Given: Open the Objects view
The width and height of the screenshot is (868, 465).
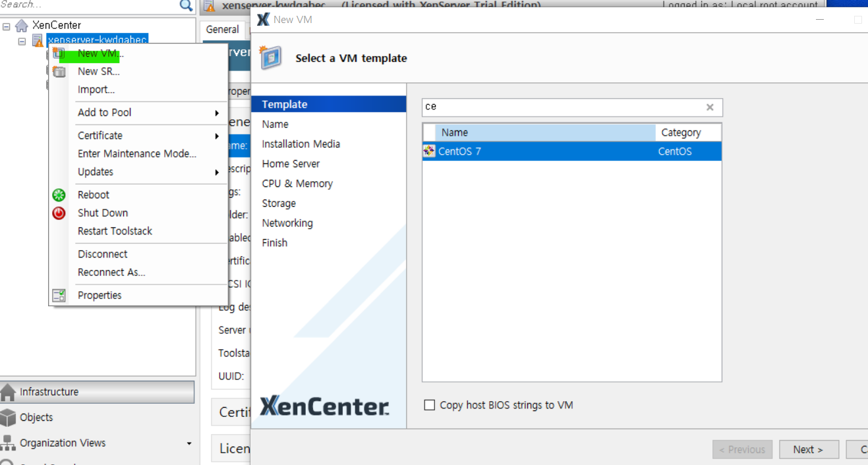Looking at the screenshot, I should coord(98,418).
